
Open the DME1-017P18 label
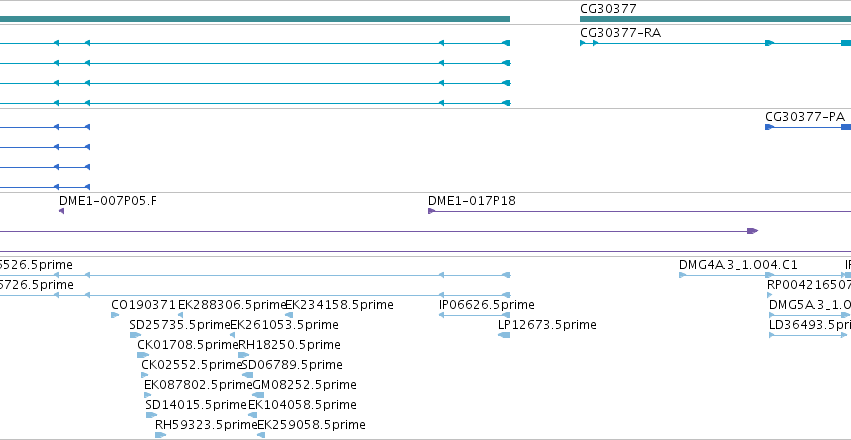(x=472, y=201)
